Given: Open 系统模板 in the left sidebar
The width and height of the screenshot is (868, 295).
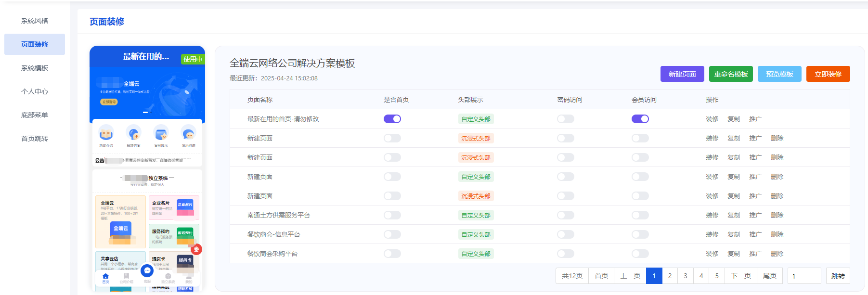Looking at the screenshot, I should [x=35, y=68].
